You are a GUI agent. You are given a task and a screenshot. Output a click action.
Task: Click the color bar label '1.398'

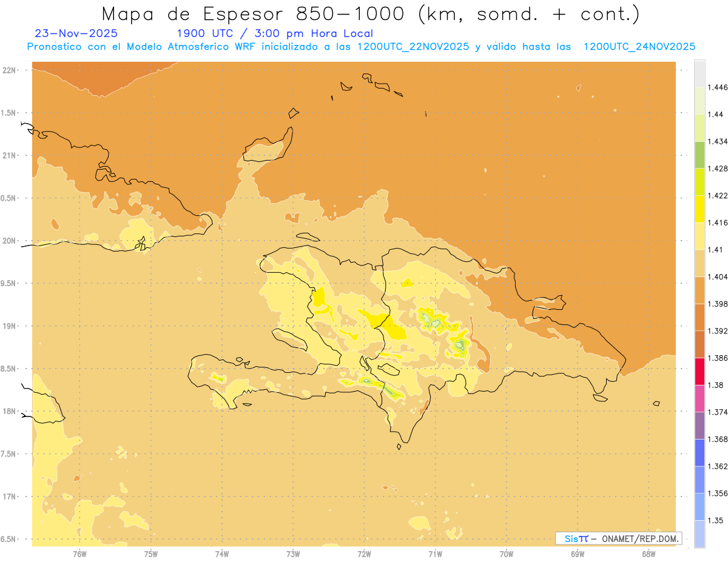[x=718, y=304]
